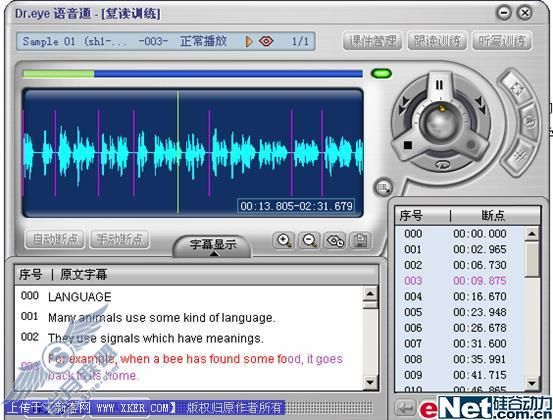Select breakpoint 004 at 00:16.670
553x420 pixels.
coord(458,296)
